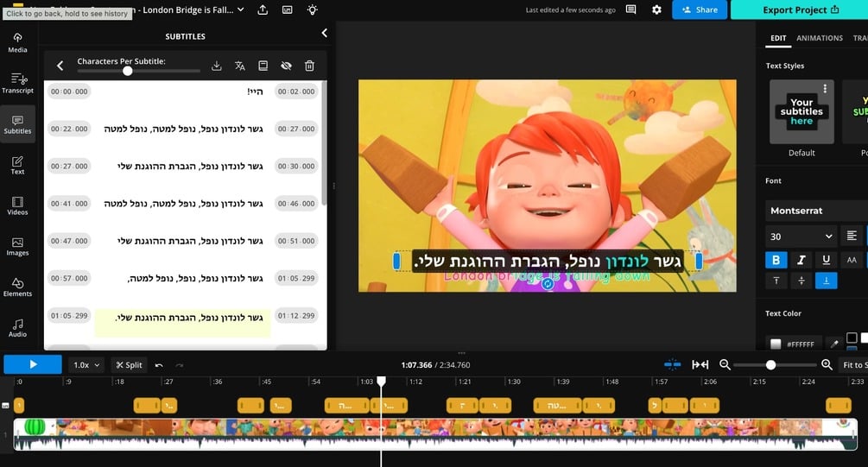Click the download subtitles icon
The image size is (868, 467).
pyautogui.click(x=217, y=66)
